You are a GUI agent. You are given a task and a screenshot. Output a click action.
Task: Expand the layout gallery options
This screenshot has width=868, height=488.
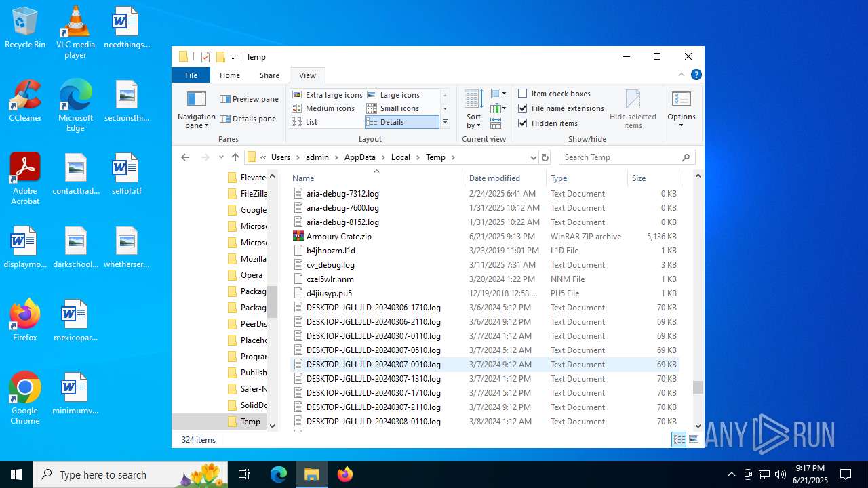coord(445,122)
